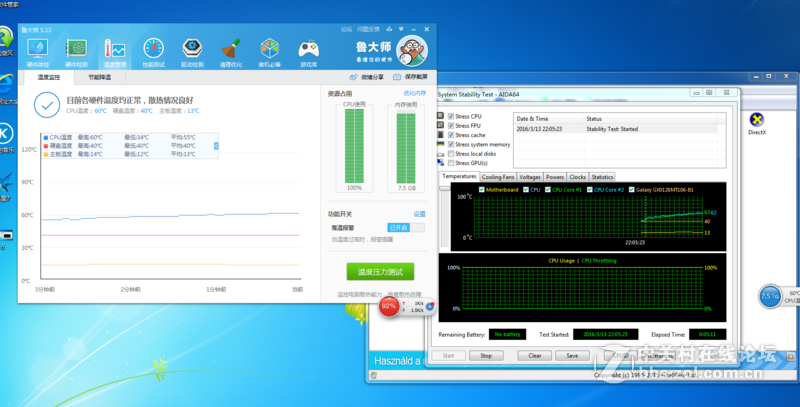
Task: Toggle Galaxy GX0128MT106-B1 graph checkbox
Action: [632, 190]
